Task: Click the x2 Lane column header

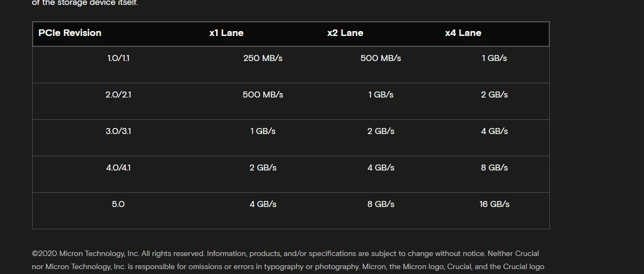Action: point(345,33)
